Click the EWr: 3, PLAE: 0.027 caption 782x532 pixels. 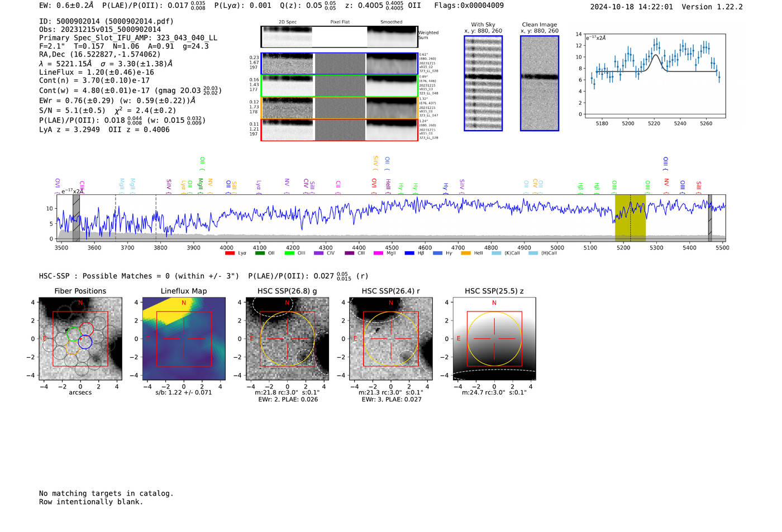click(391, 399)
